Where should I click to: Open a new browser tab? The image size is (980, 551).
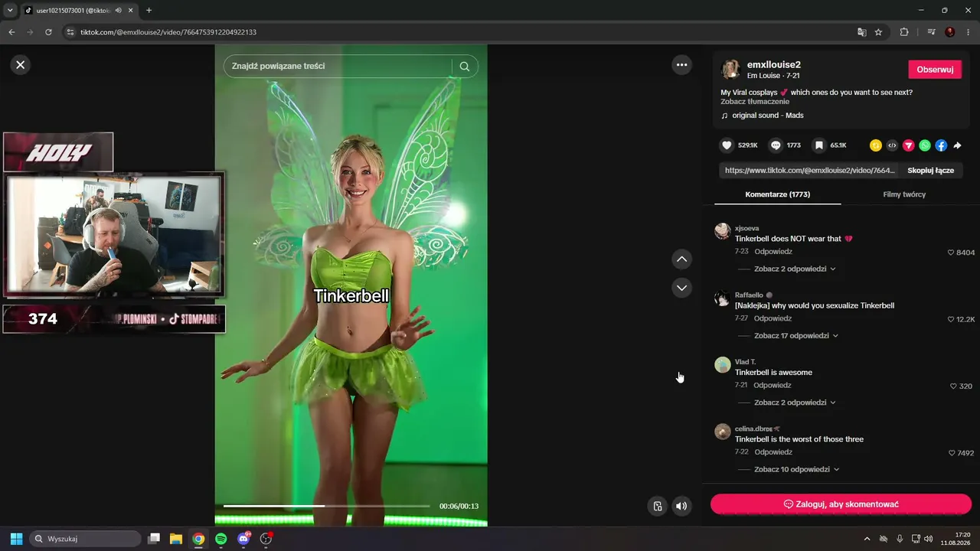(x=149, y=11)
